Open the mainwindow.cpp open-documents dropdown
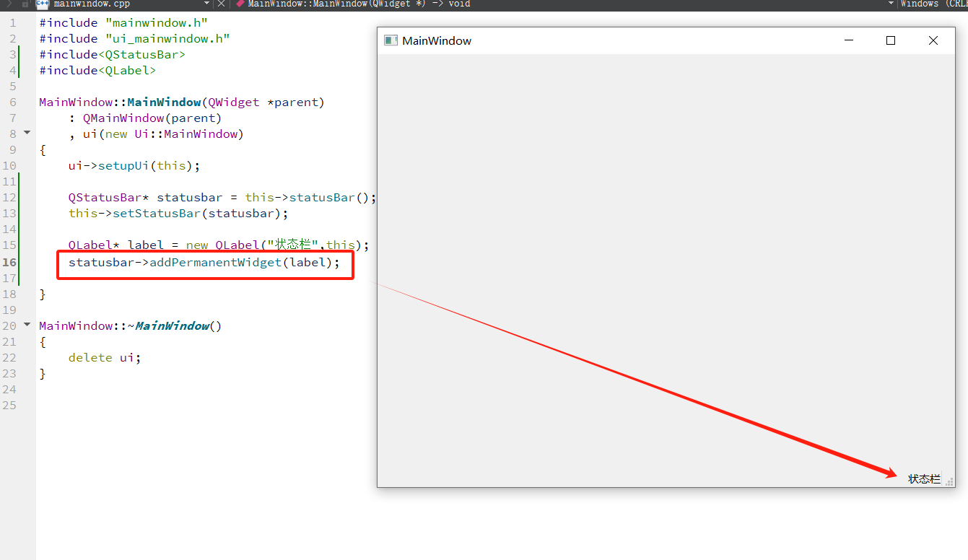968x560 pixels. pyautogui.click(x=206, y=4)
